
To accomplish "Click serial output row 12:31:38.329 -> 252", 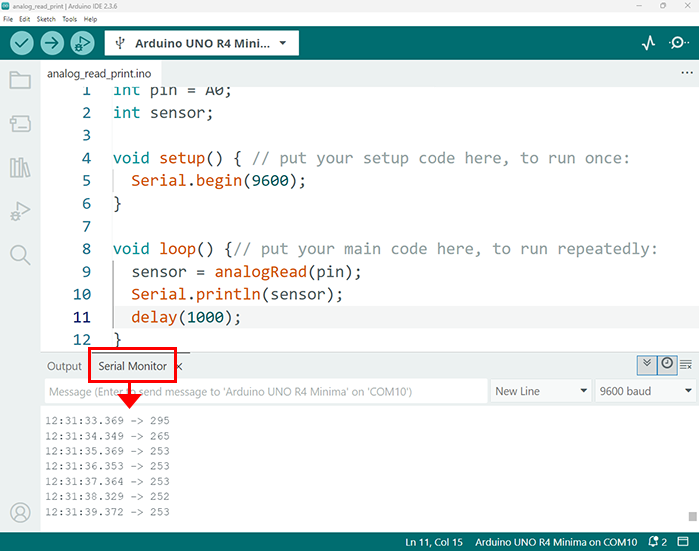I will coord(107,497).
